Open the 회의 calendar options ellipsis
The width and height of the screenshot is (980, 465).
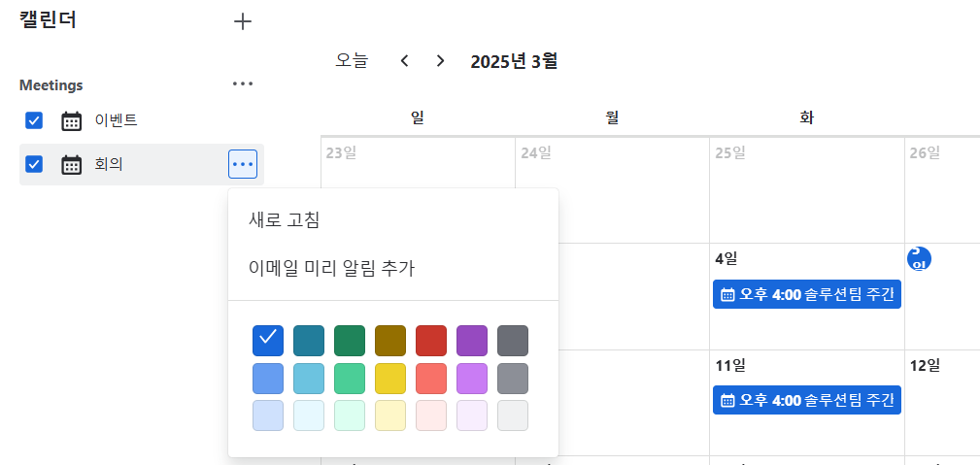(x=243, y=164)
